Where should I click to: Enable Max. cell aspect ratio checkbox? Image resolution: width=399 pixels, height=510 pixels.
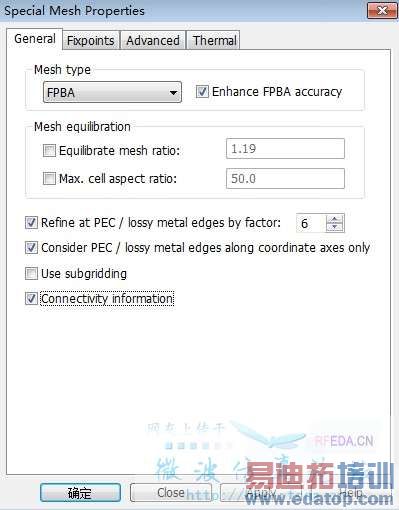(49, 179)
